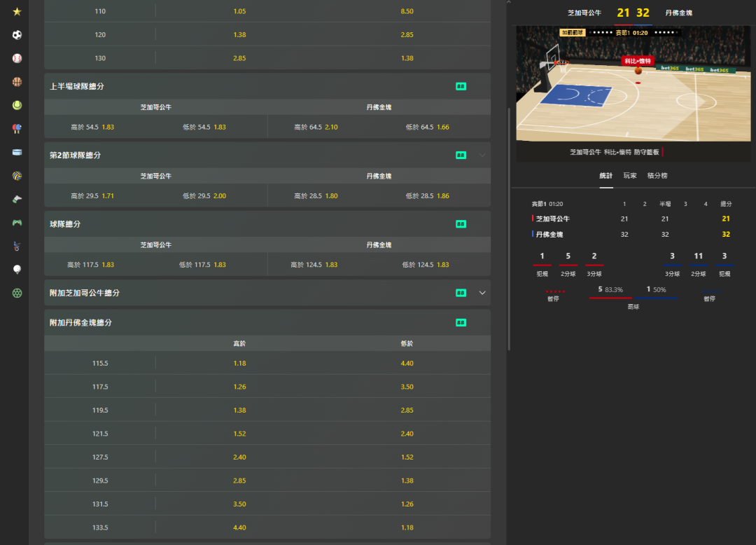Select 高於 odds 3.50 for 131.5

[239, 504]
